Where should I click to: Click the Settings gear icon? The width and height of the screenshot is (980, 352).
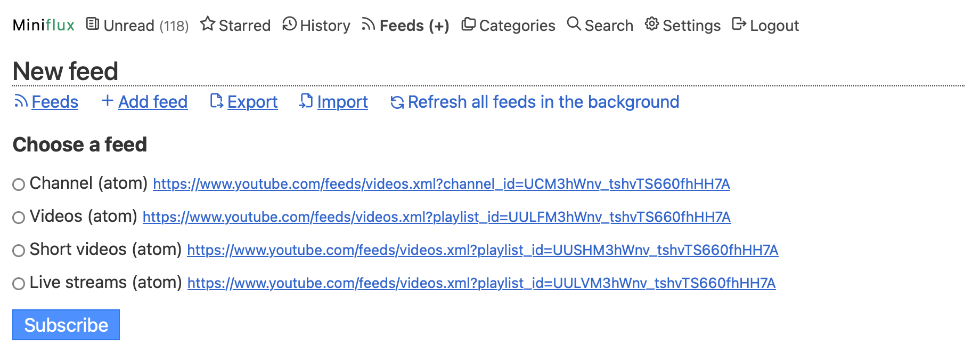(651, 24)
